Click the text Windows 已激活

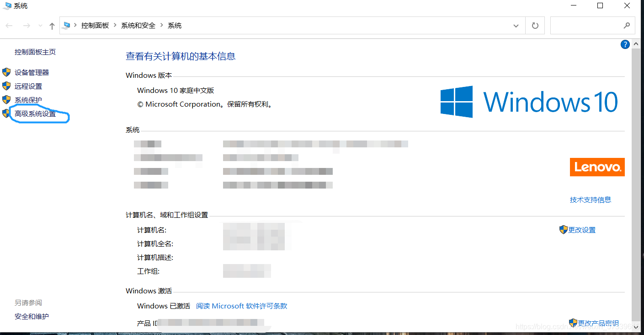[164, 306]
